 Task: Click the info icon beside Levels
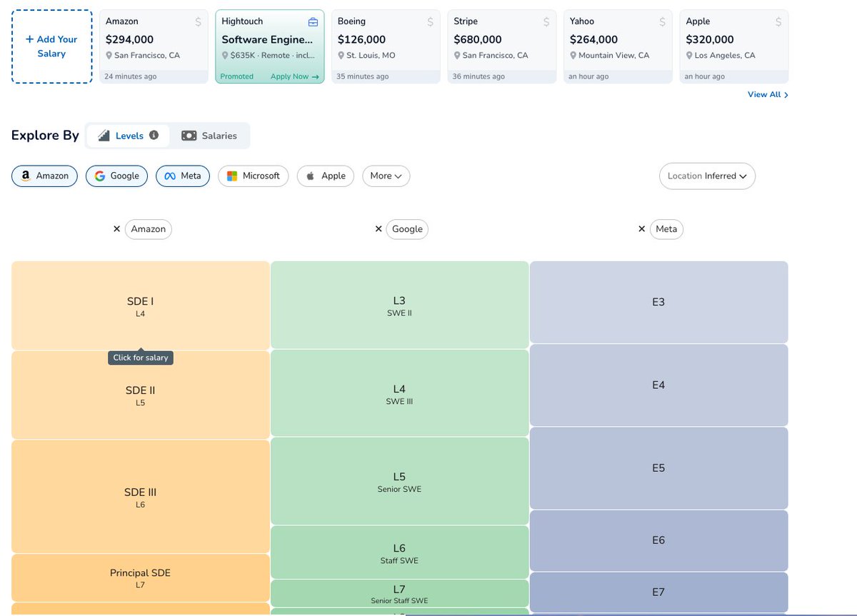(154, 135)
